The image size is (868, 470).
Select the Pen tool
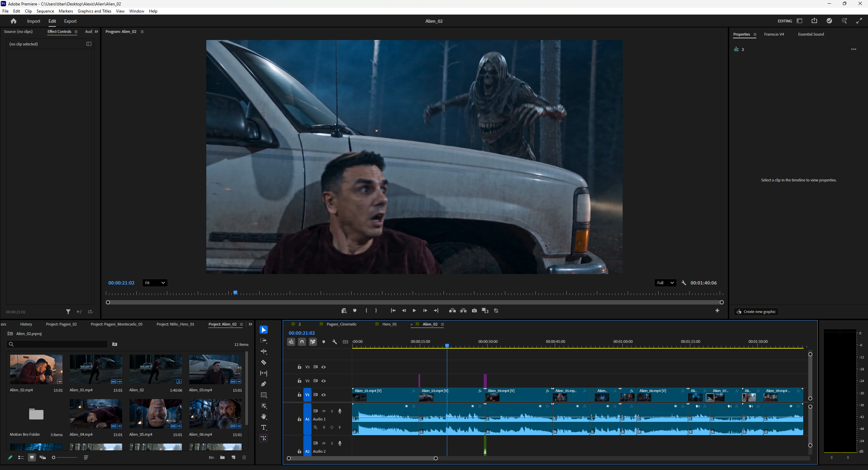(x=264, y=384)
